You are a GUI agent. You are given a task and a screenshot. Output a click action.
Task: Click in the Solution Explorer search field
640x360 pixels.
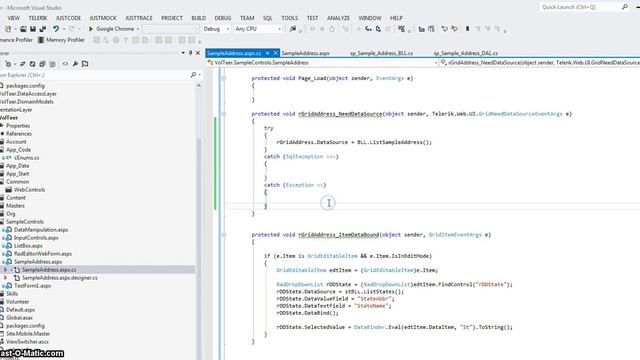coord(94,75)
